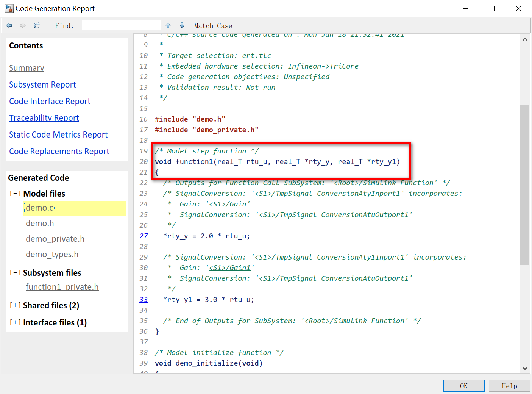Click the find-previous up arrow
The width and height of the screenshot is (532, 394).
168,25
